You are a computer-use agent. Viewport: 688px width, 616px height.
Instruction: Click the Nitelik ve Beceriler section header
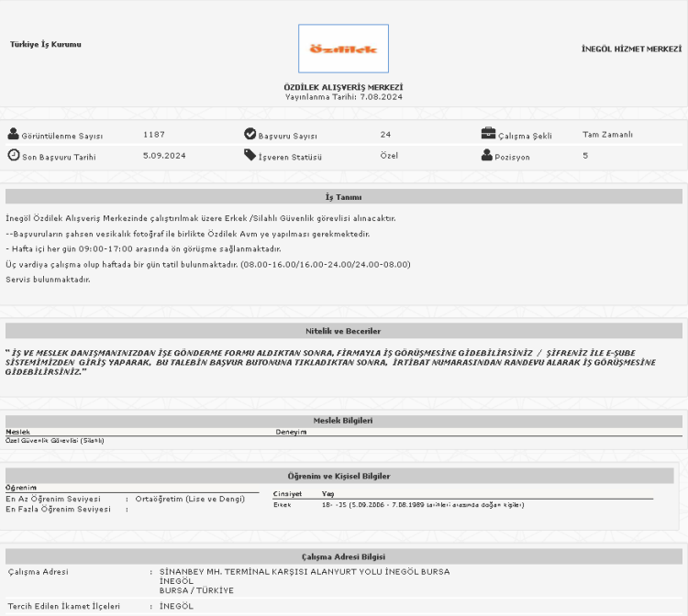coord(344,331)
